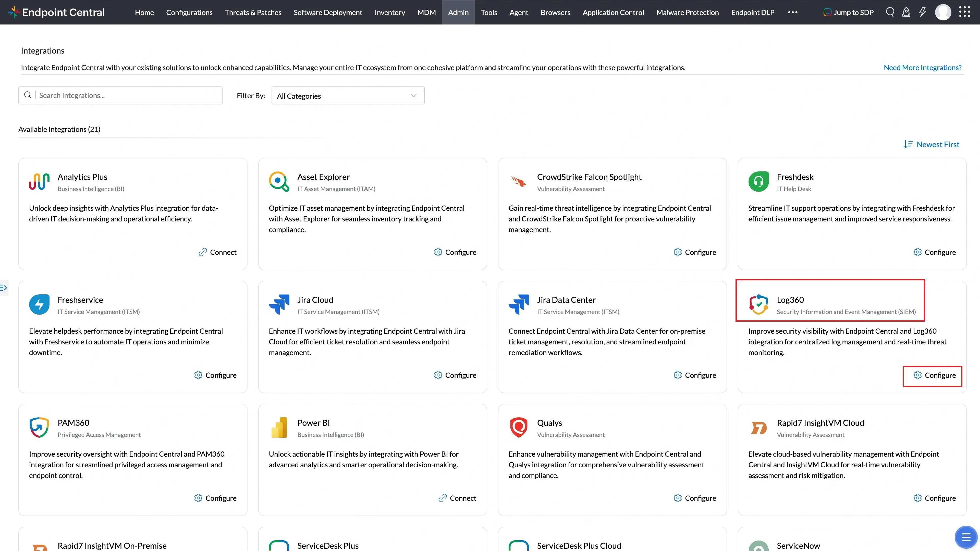This screenshot has width=980, height=551.
Task: Click the gear icon in Qualys card
Action: coord(678,498)
